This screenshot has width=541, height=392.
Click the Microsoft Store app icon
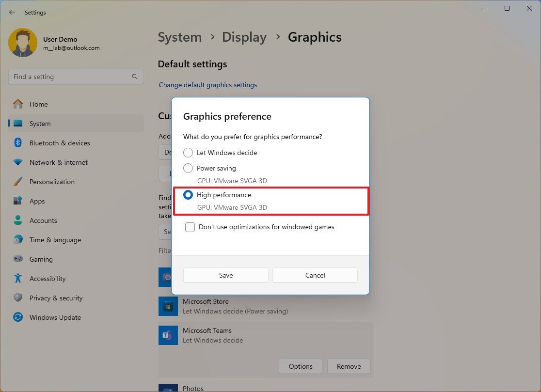click(168, 306)
